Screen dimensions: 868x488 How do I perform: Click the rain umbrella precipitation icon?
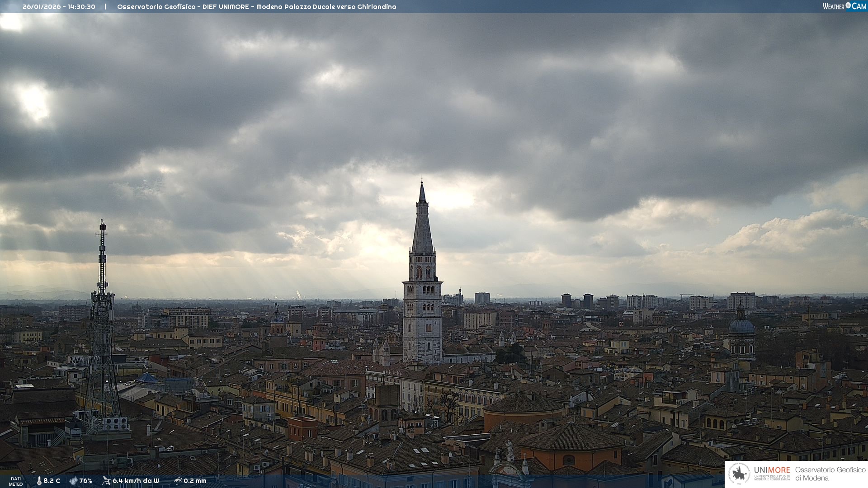tap(178, 481)
